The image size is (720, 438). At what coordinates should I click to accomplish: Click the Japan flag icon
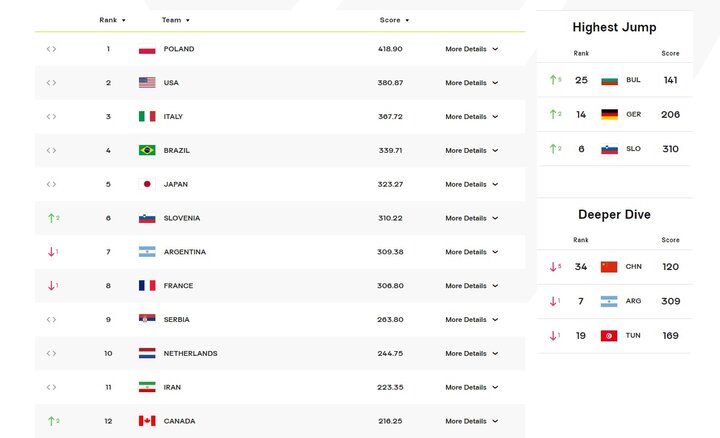pyautogui.click(x=147, y=185)
